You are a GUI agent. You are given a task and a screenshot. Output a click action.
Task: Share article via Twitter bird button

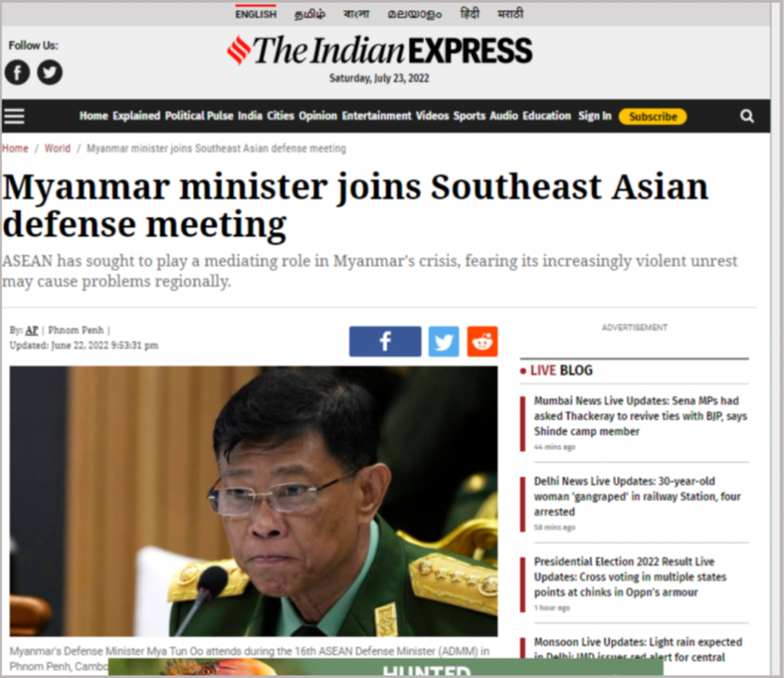point(443,341)
